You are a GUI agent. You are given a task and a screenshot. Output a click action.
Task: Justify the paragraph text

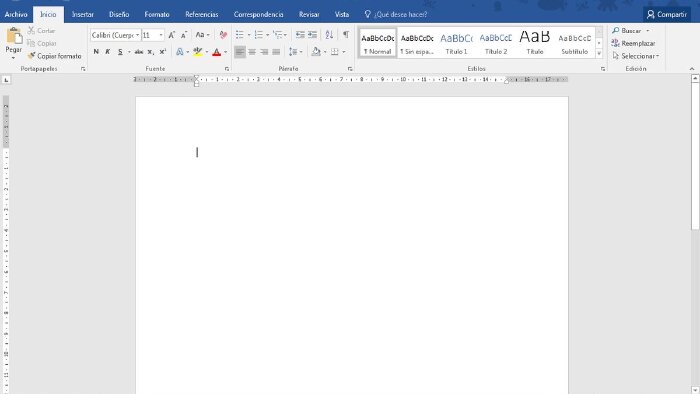tap(276, 52)
